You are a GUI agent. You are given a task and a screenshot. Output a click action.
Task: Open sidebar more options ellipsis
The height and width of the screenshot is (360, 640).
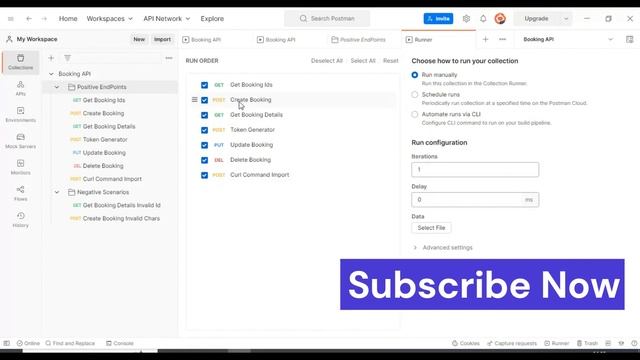click(x=169, y=58)
